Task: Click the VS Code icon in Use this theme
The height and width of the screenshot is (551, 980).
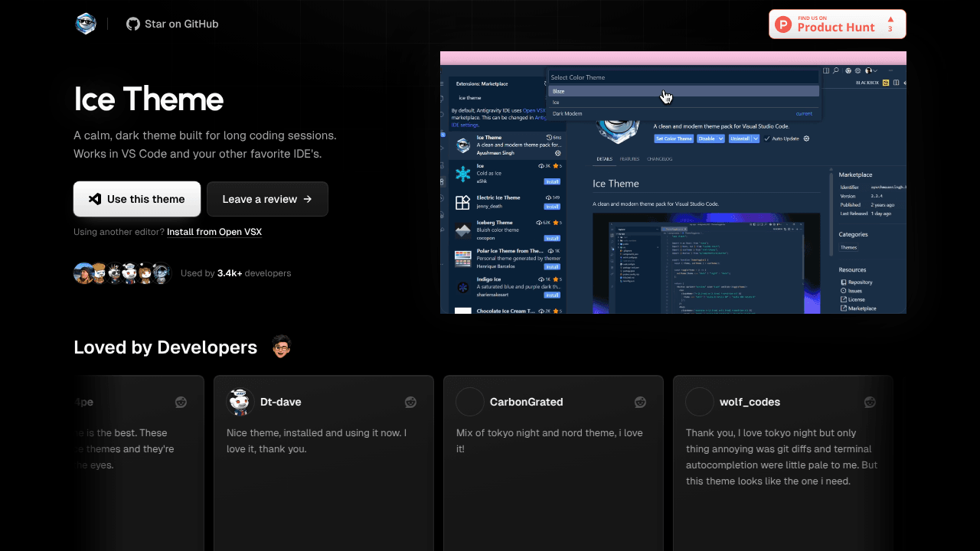Action: pyautogui.click(x=94, y=199)
